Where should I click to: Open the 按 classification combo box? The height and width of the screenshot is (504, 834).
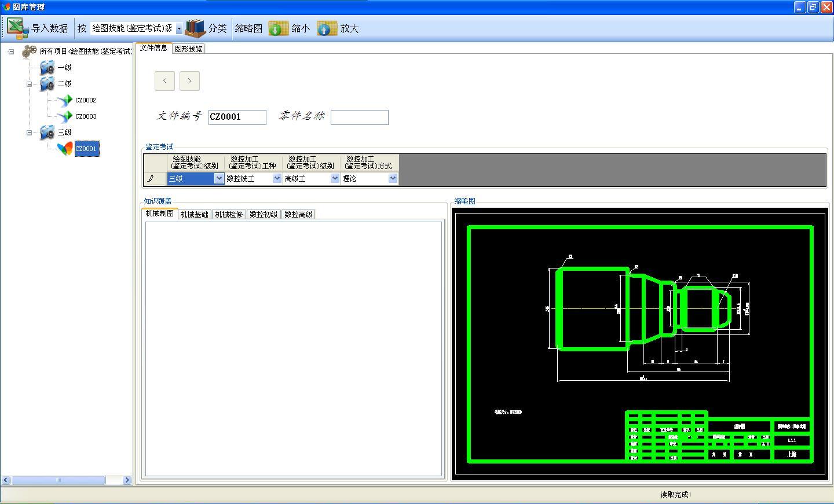[179, 28]
